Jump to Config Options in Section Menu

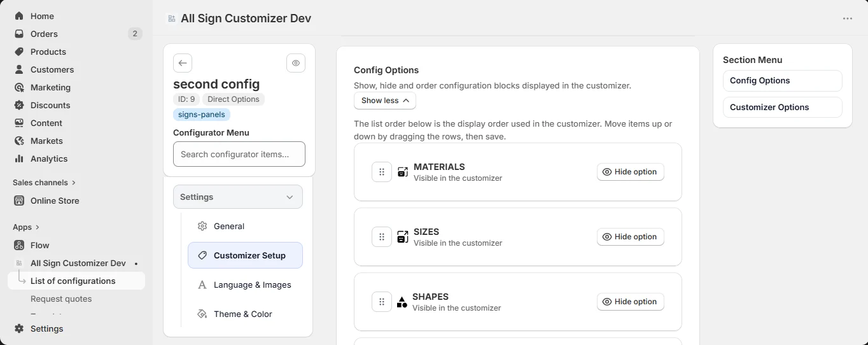coord(782,81)
